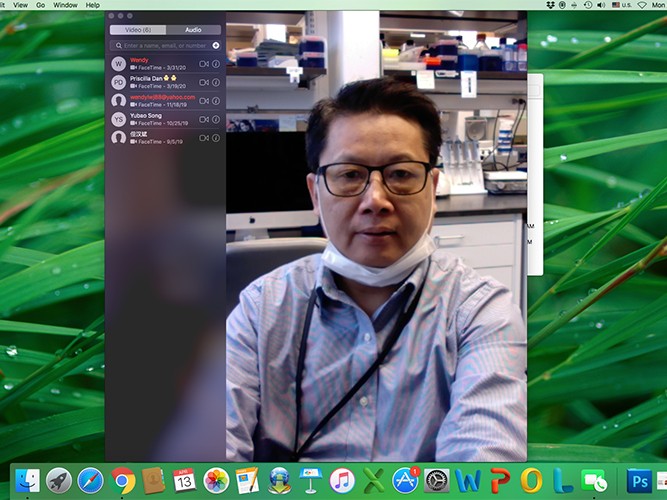The height and width of the screenshot is (500, 667).
Task: Click the name, email, or number search field
Action: (165, 46)
